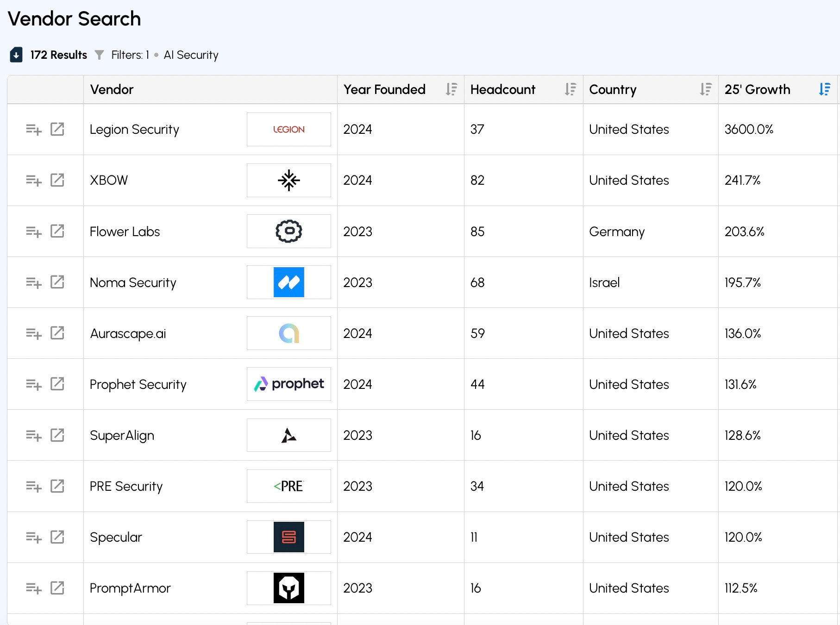Click the Specular logo thumbnail
Viewport: 840px width, 625px height.
pyautogui.click(x=288, y=537)
